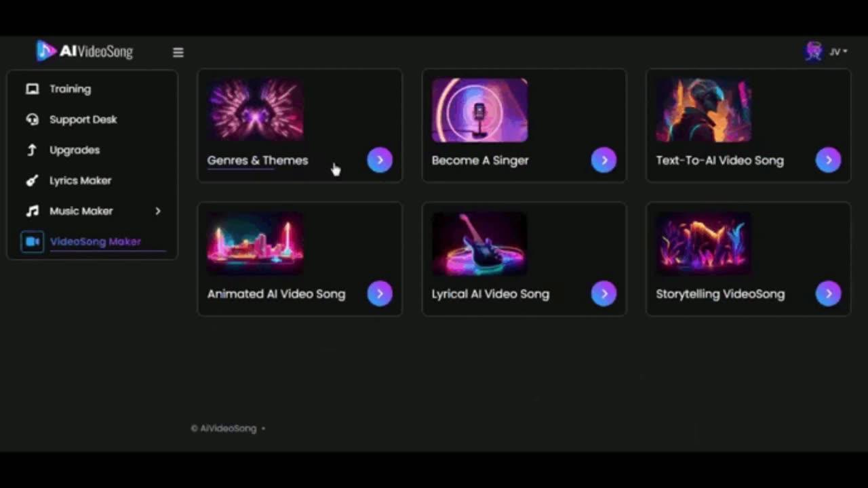The image size is (868, 488).
Task: Click the Text-To-AI Video Song arrow button
Action: tap(829, 160)
